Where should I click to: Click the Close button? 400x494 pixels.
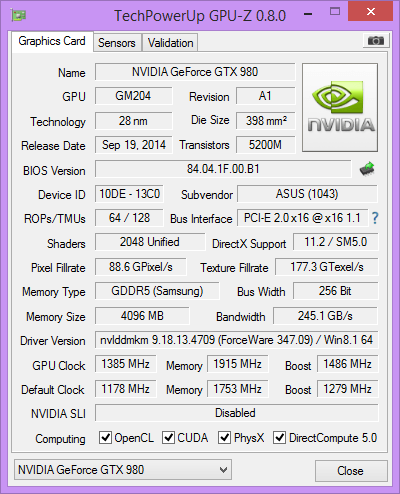click(x=351, y=471)
